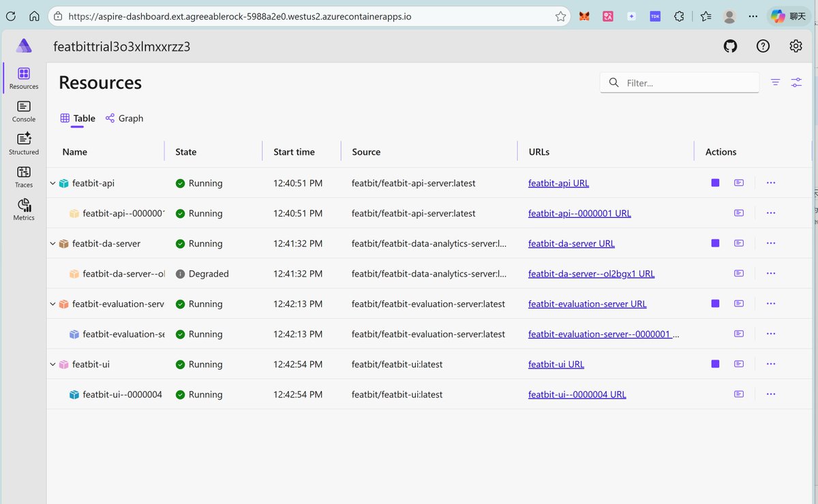This screenshot has width=818, height=504.
Task: Open the GitHub repository icon
Action: point(730,46)
